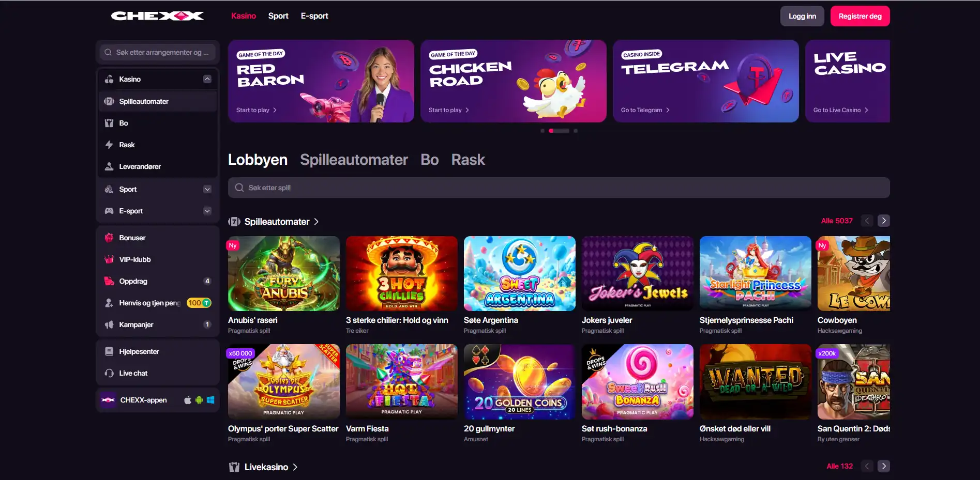This screenshot has height=480, width=980.
Task: Jump to last carousel banner dot
Action: pyautogui.click(x=576, y=131)
